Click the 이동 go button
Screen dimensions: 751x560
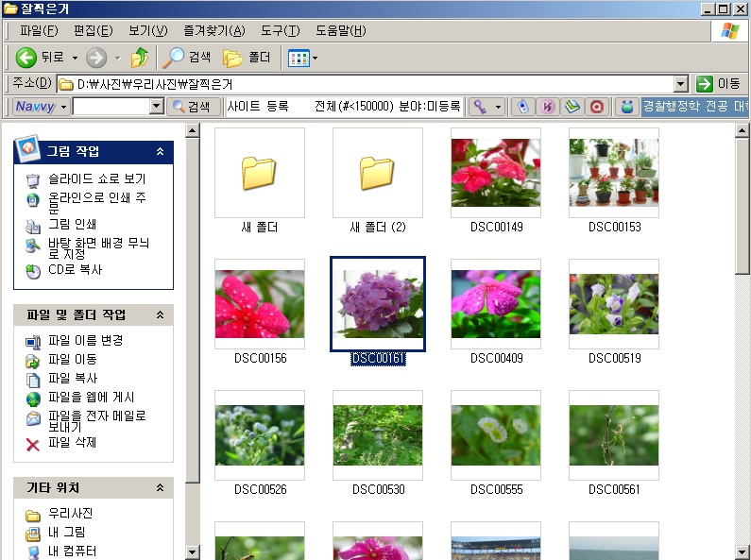719,84
